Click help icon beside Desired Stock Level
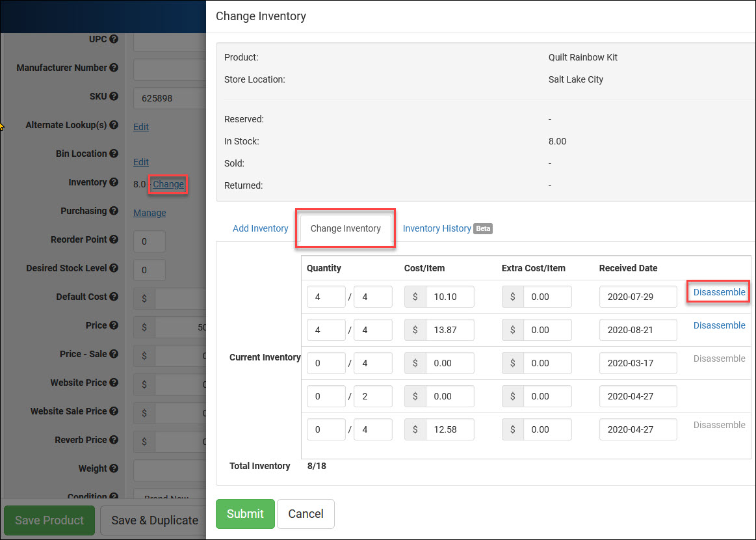Image resolution: width=756 pixels, height=540 pixels. pyautogui.click(x=114, y=268)
